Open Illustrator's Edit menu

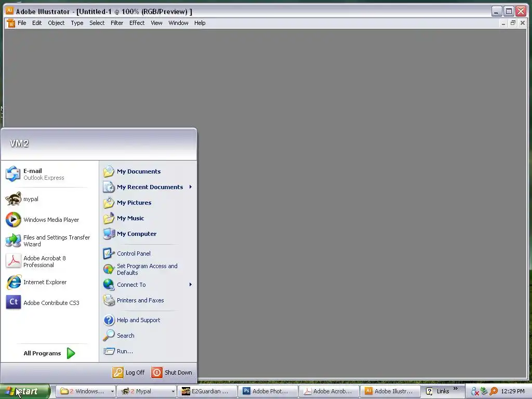(37, 23)
